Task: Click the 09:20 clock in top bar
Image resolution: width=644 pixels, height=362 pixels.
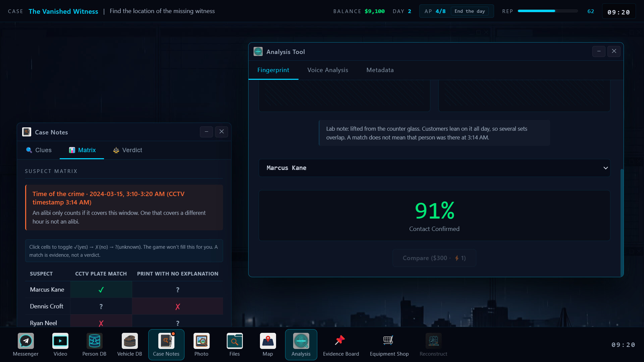Action: click(619, 12)
